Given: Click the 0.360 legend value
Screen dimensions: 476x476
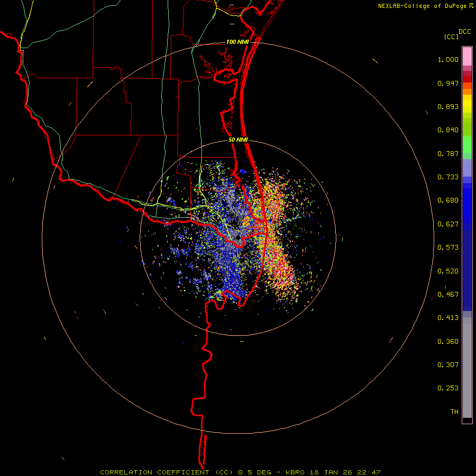Looking at the screenshot, I should coord(448,342).
